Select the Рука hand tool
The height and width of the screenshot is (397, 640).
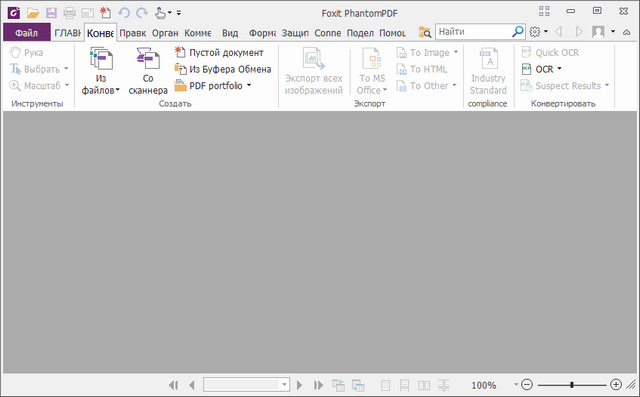click(27, 52)
